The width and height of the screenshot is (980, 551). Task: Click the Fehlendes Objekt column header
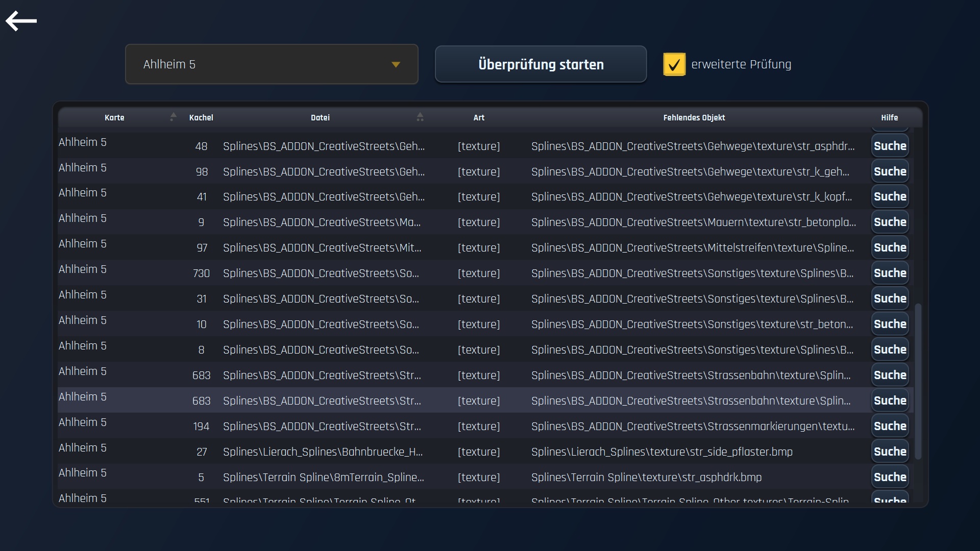click(x=694, y=118)
